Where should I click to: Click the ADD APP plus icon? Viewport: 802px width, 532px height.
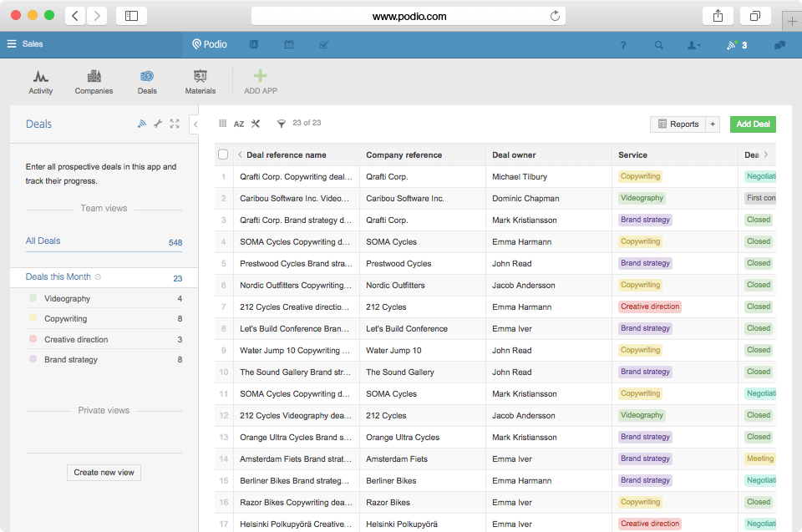[260, 77]
